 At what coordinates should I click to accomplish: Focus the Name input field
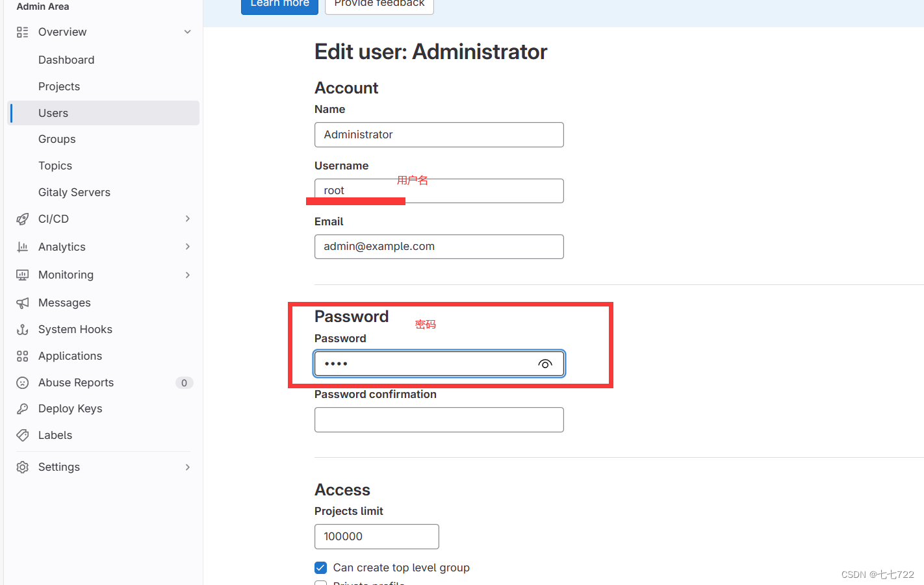tap(439, 134)
